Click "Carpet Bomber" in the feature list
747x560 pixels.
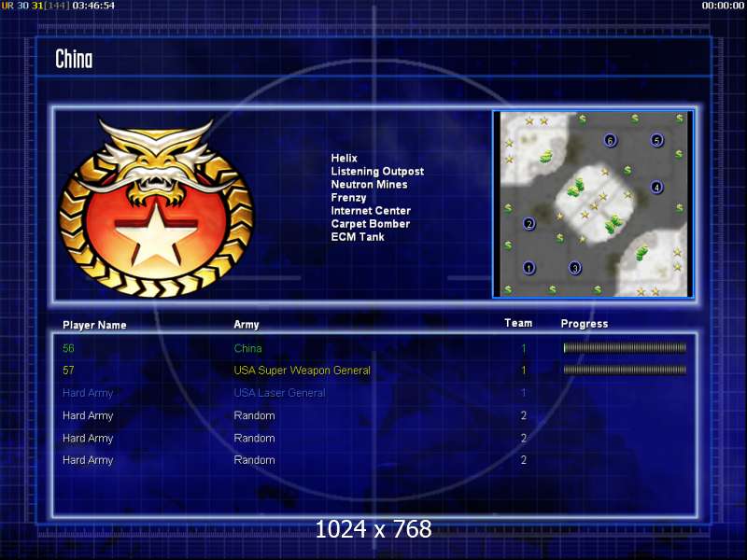point(370,224)
